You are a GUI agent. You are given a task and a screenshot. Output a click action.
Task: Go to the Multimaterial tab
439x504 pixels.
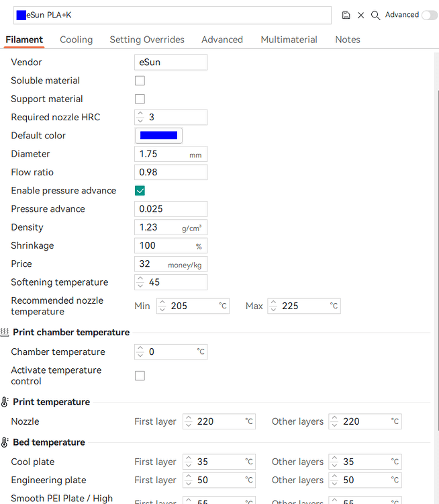tap(289, 40)
